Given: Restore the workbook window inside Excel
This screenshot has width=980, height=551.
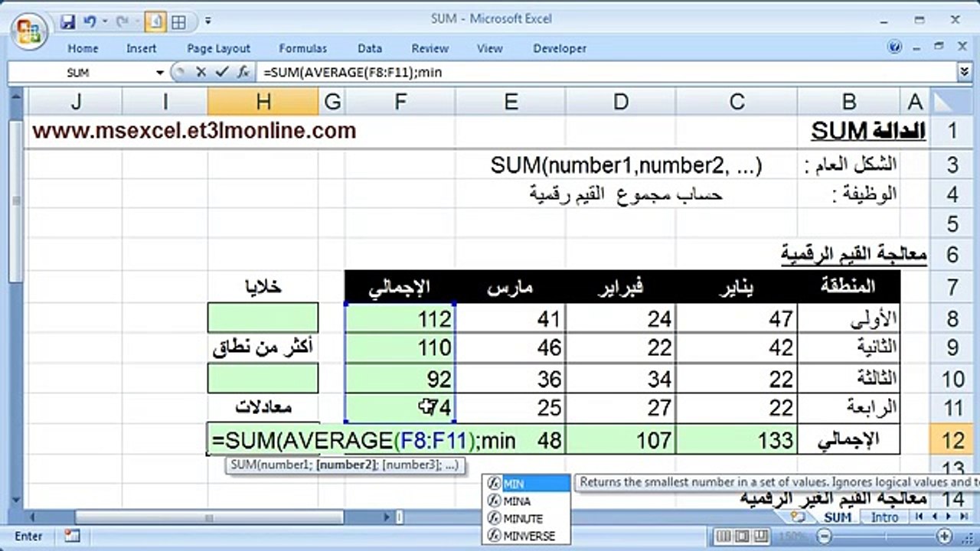Looking at the screenshot, I should [x=939, y=47].
